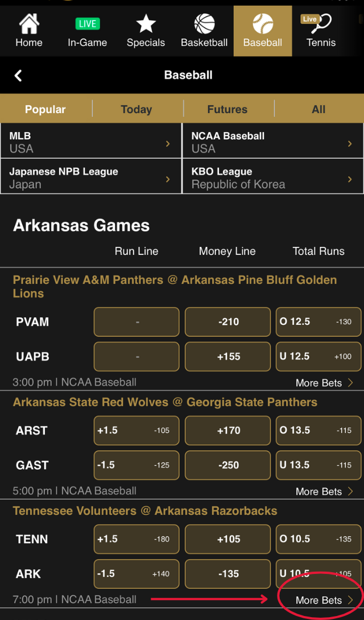364x620 pixels.
Task: Open Japanese NPB League listing
Action: [91, 177]
